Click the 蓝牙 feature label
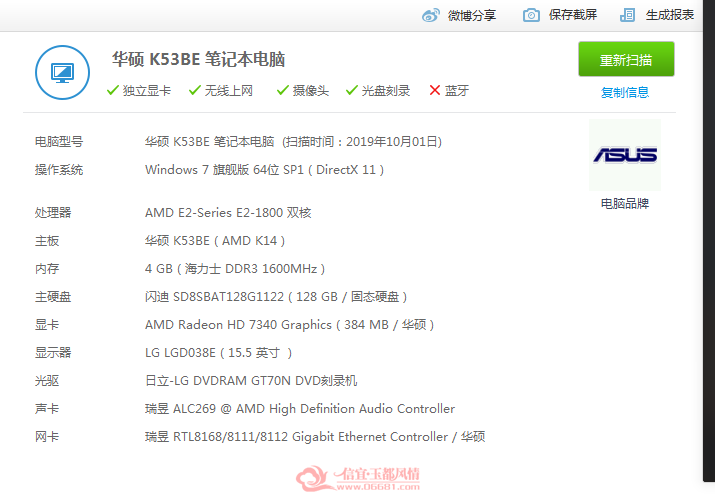Viewport: 715px width, 500px height. point(456,91)
